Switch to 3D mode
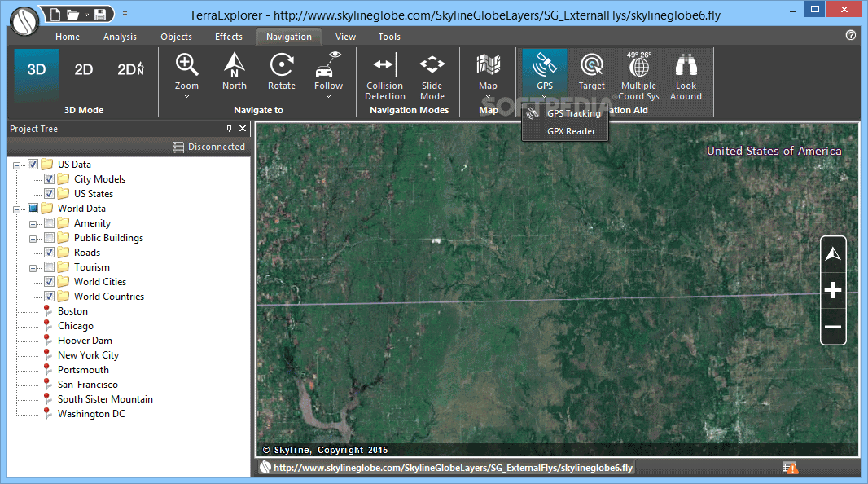The width and height of the screenshot is (868, 484). pyautogui.click(x=37, y=76)
